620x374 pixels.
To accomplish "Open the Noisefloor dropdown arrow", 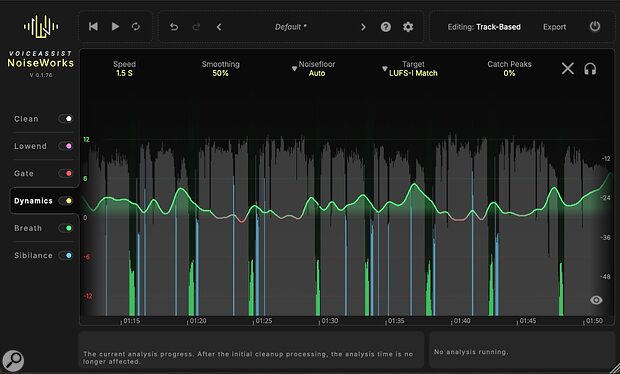I will [294, 69].
